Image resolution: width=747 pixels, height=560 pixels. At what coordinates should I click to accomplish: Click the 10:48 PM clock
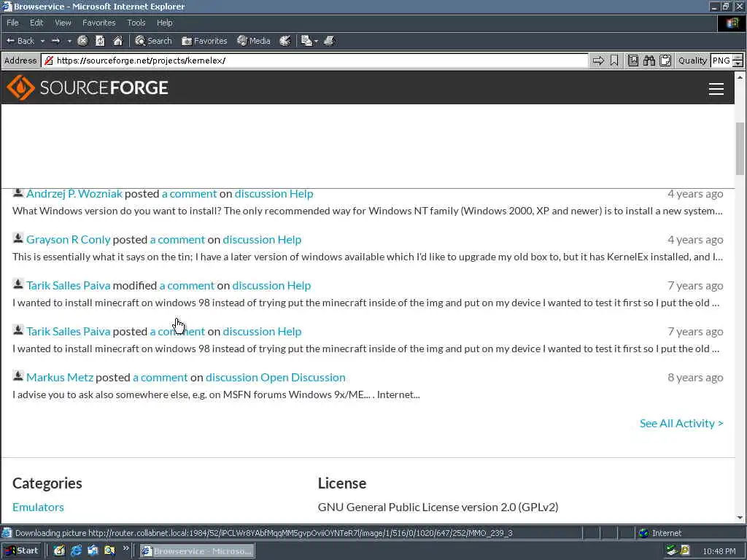pos(719,551)
